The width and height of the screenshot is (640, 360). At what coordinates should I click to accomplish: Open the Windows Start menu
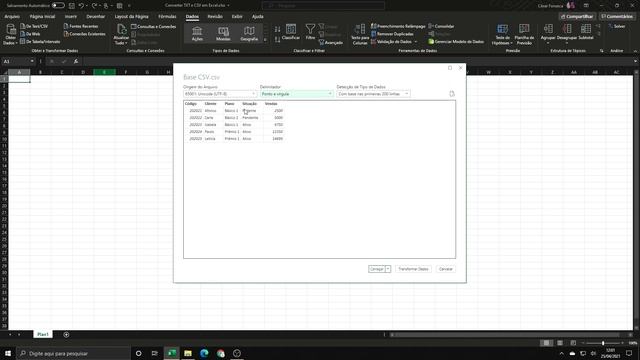click(x=8, y=353)
